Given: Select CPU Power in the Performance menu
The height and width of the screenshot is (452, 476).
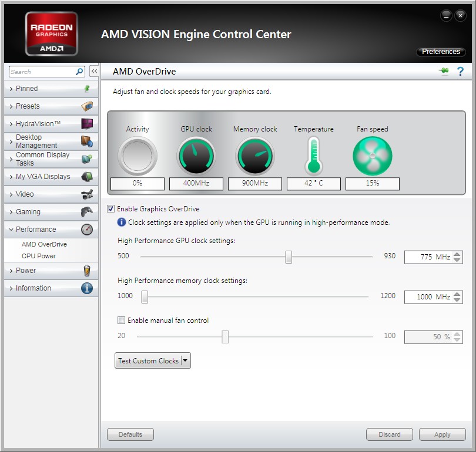Looking at the screenshot, I should click(39, 256).
